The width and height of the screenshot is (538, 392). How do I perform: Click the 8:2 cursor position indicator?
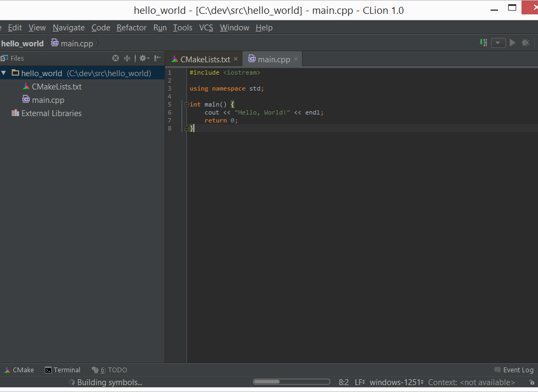(x=344, y=382)
